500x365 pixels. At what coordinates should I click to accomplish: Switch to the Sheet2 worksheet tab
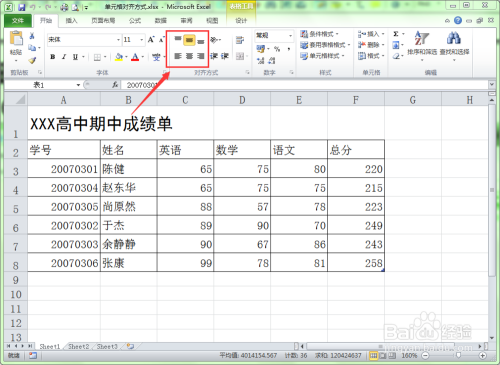pyautogui.click(x=79, y=346)
